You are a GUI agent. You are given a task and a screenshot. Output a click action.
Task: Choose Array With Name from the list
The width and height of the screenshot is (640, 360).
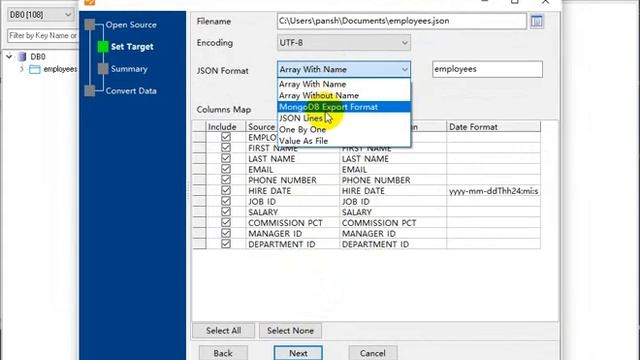pyautogui.click(x=344, y=84)
